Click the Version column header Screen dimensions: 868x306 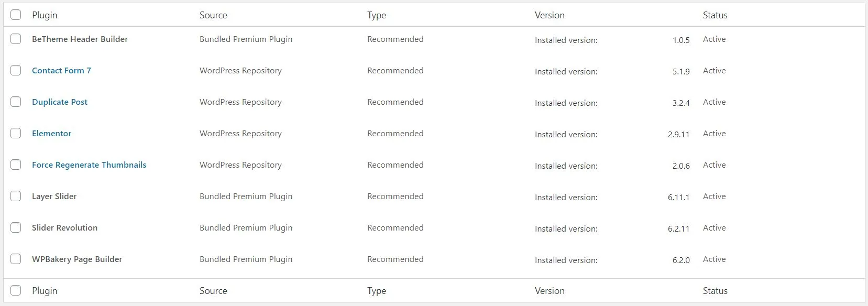[550, 15]
